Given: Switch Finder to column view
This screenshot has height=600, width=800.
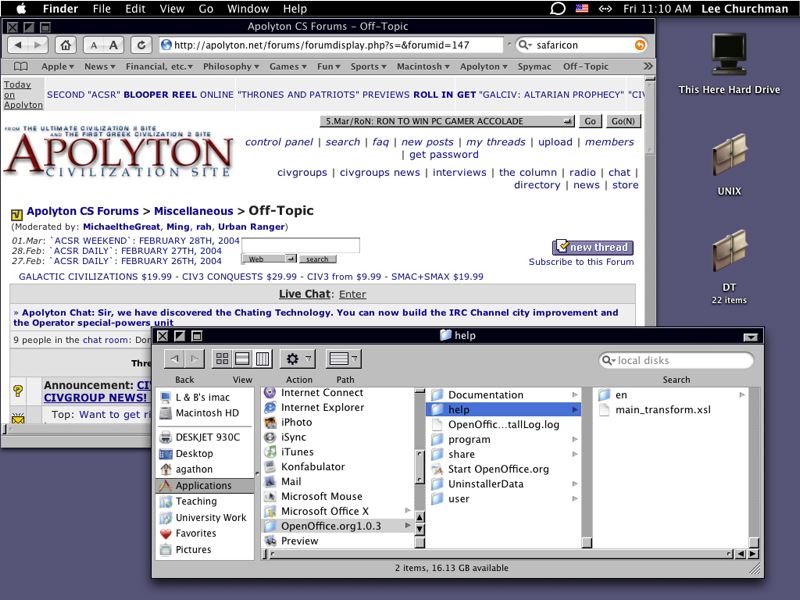Looking at the screenshot, I should pos(263,359).
